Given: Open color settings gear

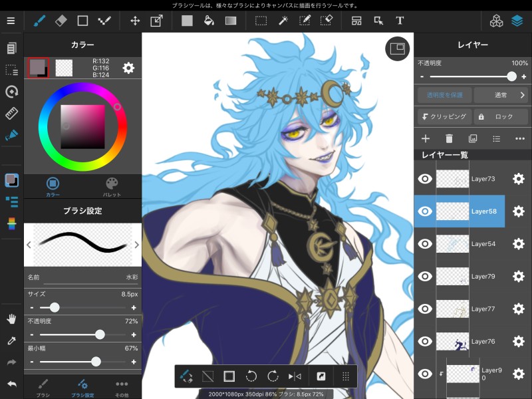Looking at the screenshot, I should coord(128,68).
